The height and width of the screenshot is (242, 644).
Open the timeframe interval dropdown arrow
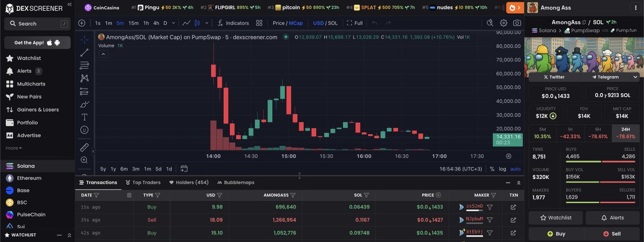pos(174,23)
